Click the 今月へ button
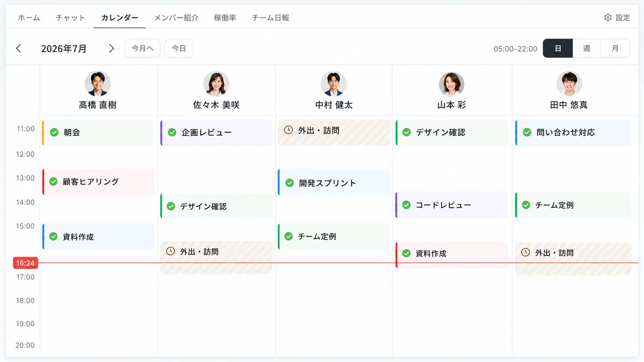 point(143,48)
